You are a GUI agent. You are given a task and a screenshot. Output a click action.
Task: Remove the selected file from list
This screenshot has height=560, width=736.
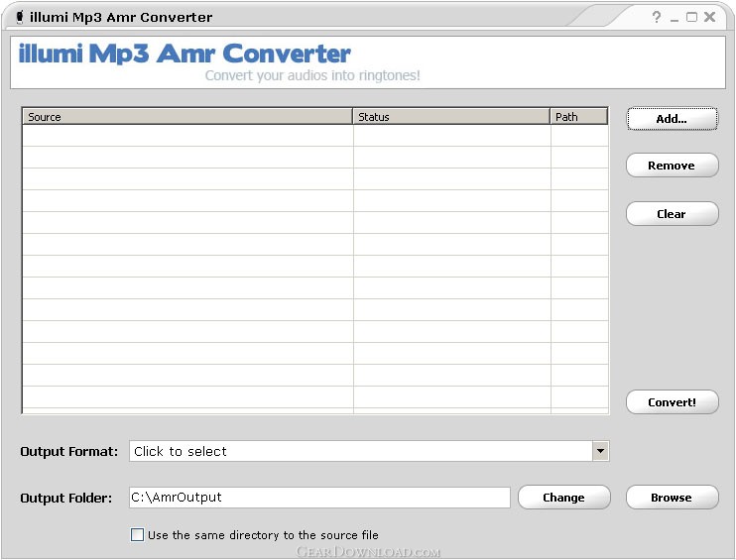pyautogui.click(x=672, y=166)
